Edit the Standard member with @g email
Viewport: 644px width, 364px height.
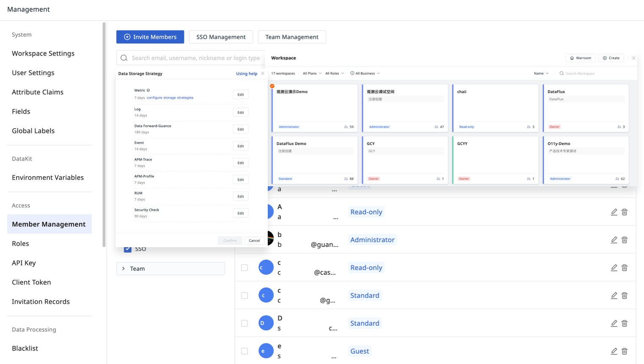(x=614, y=295)
